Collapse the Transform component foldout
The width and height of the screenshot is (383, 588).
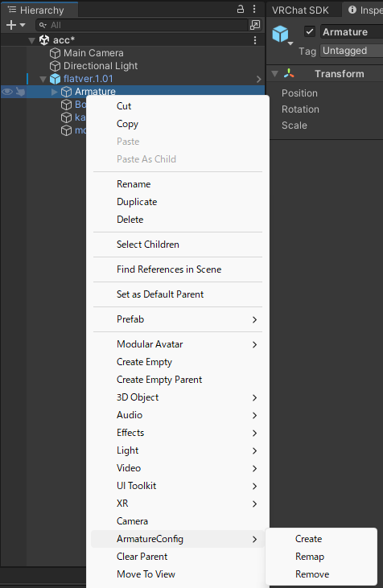click(275, 73)
